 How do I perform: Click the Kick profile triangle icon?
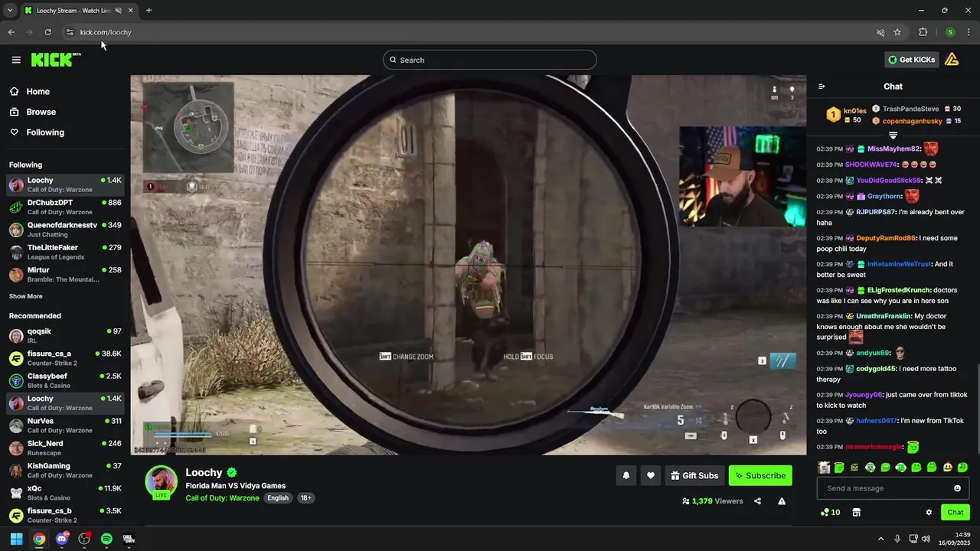952,60
